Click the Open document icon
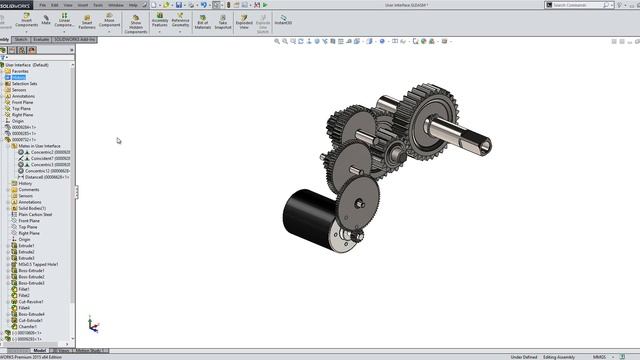Image resolution: width=640 pixels, height=360 pixels. coord(166,5)
